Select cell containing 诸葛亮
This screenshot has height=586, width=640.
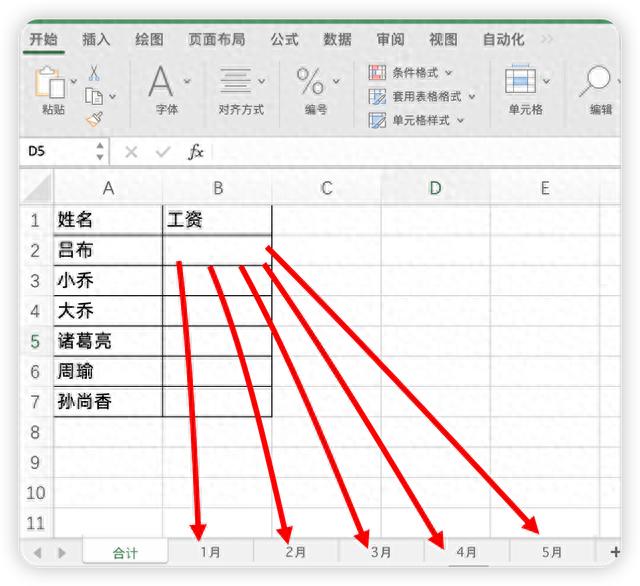click(108, 341)
